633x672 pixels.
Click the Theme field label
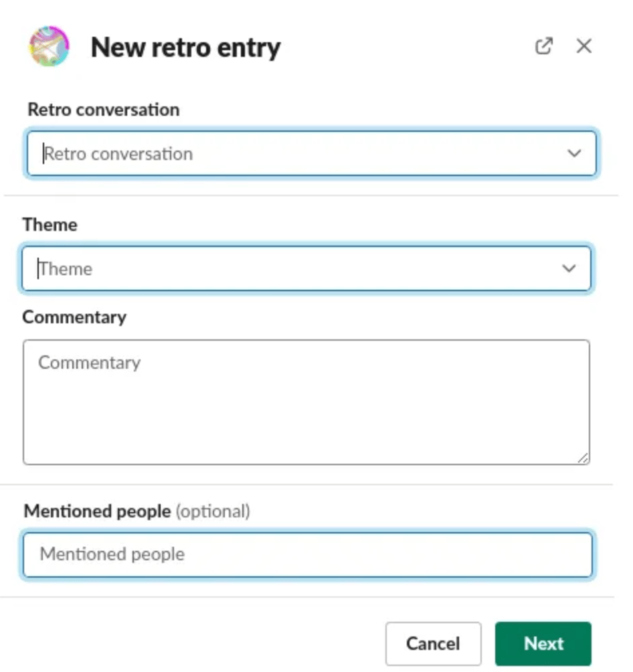(50, 225)
